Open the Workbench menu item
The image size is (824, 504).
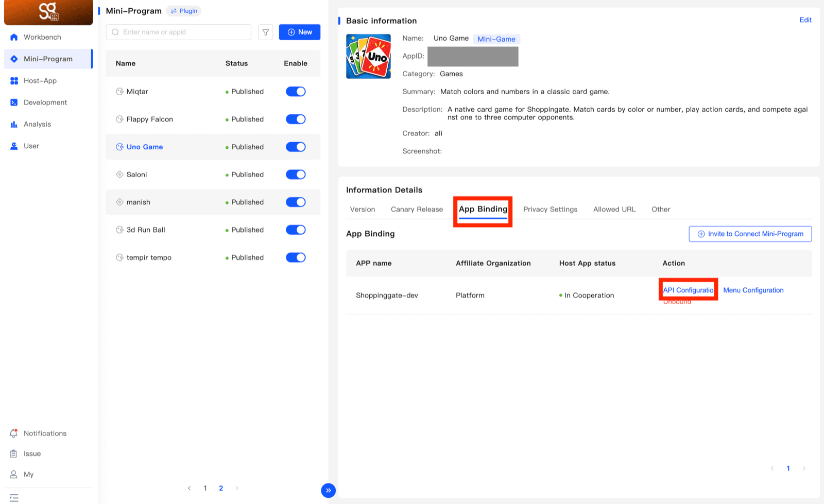tap(48, 37)
